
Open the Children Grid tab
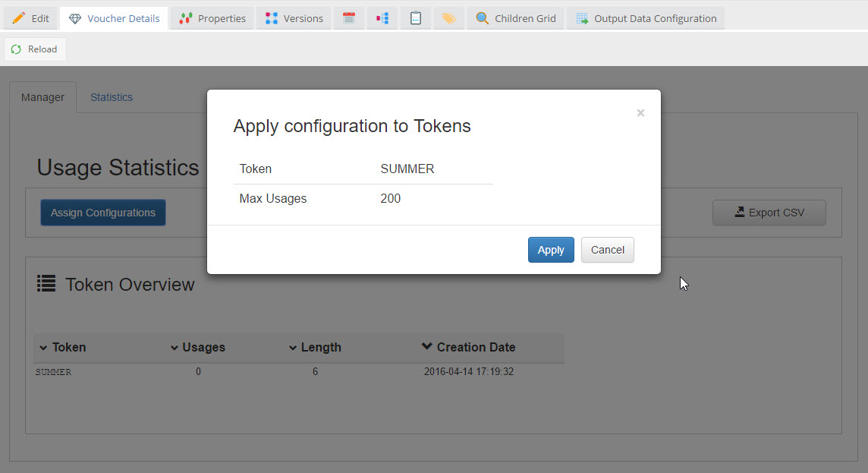[x=516, y=18]
